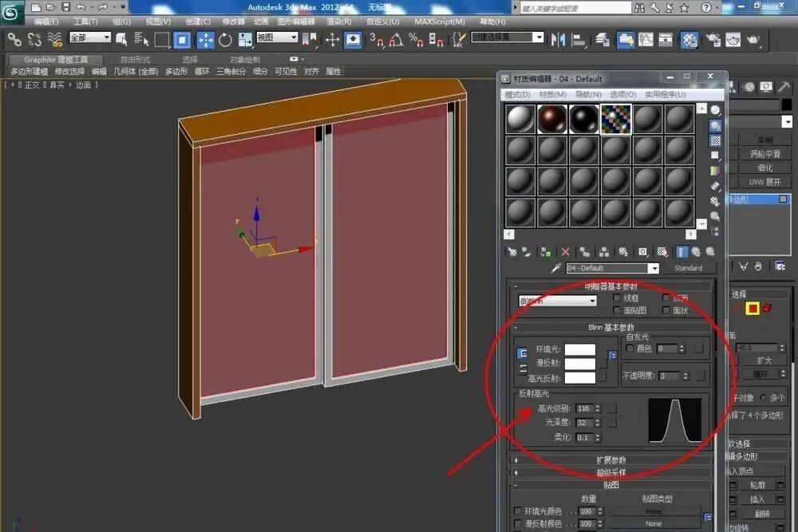This screenshot has width=798, height=532.
Task: Click the material eyedropper picker icon
Action: coord(555,268)
